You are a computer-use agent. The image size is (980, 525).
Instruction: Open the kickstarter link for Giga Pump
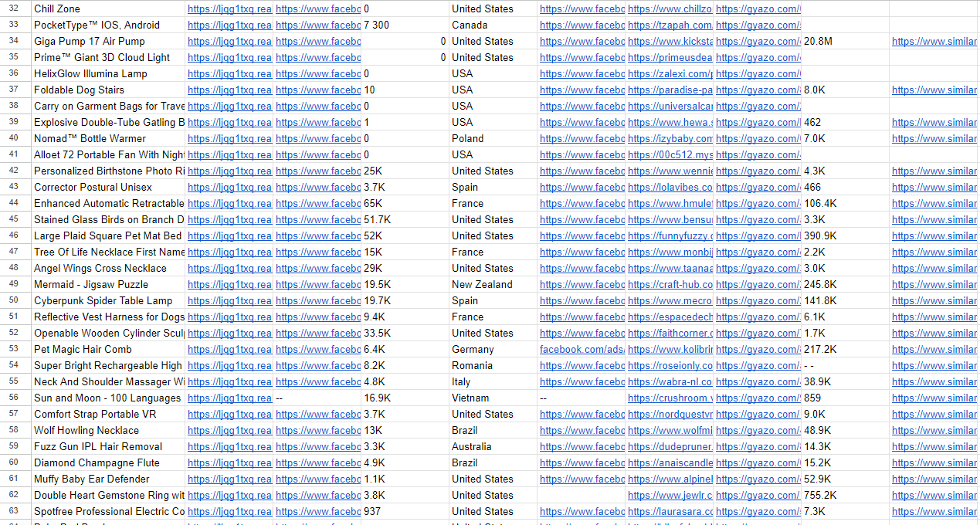click(670, 42)
